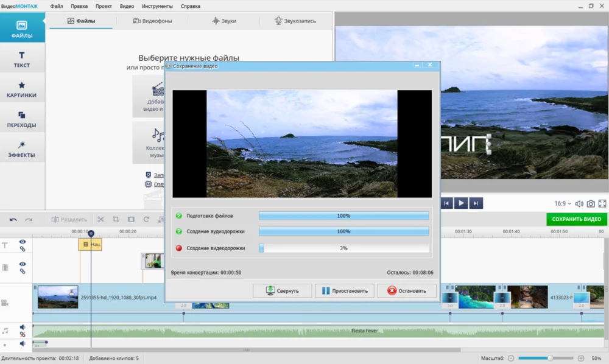Click the Масштаб zoom slider handle

(x=550, y=358)
